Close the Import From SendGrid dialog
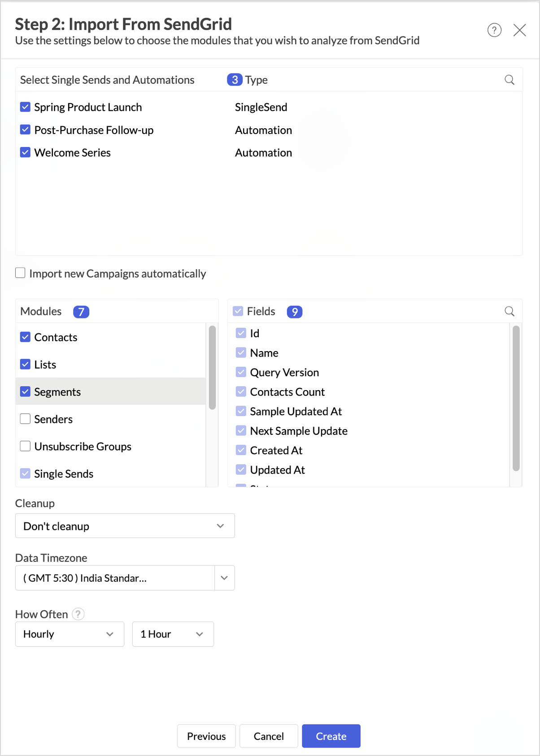The height and width of the screenshot is (756, 540). (519, 30)
